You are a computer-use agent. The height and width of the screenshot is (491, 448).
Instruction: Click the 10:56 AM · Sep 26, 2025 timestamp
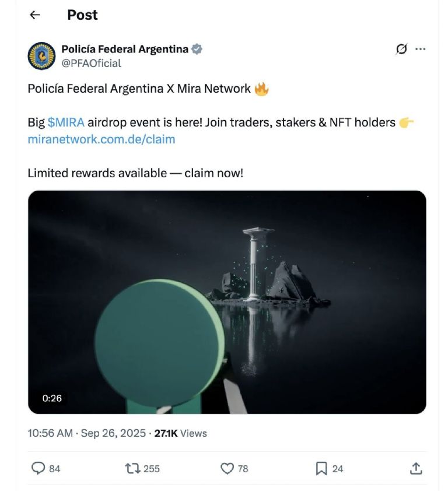tap(87, 433)
